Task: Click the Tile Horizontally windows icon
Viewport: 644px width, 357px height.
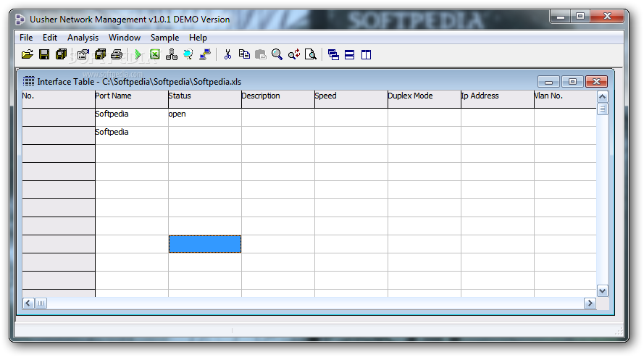Action: point(349,54)
